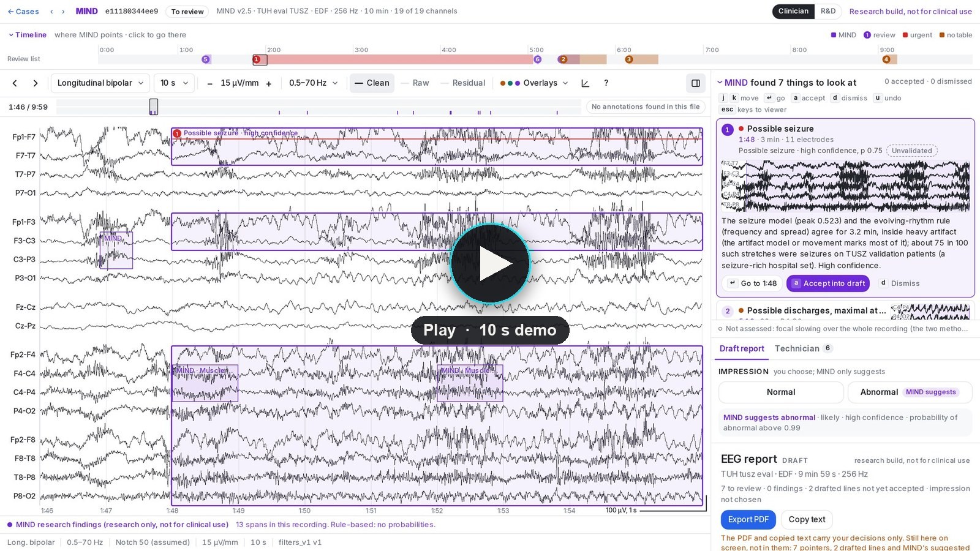Step EEG page backward with toolbar arrow
The height and width of the screenshot is (551, 980).
pyautogui.click(x=15, y=83)
